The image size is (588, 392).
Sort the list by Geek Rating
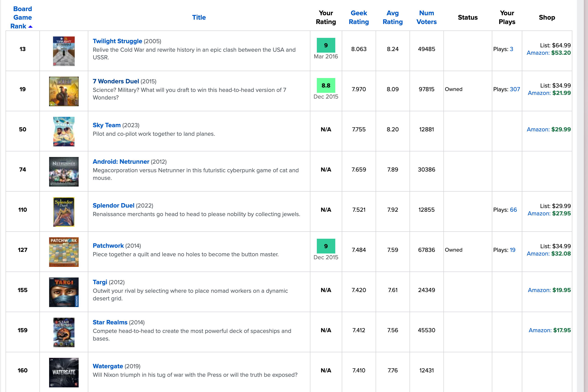[x=359, y=18]
